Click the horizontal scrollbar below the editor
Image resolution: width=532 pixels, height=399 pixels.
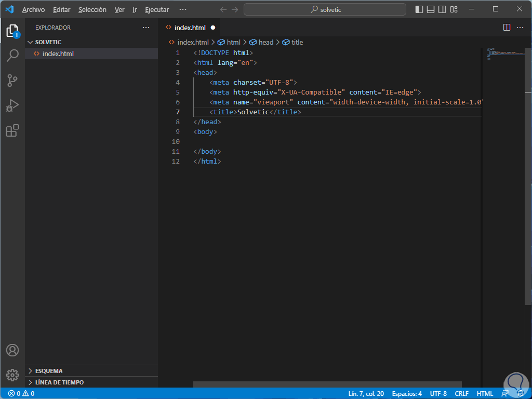(x=327, y=384)
